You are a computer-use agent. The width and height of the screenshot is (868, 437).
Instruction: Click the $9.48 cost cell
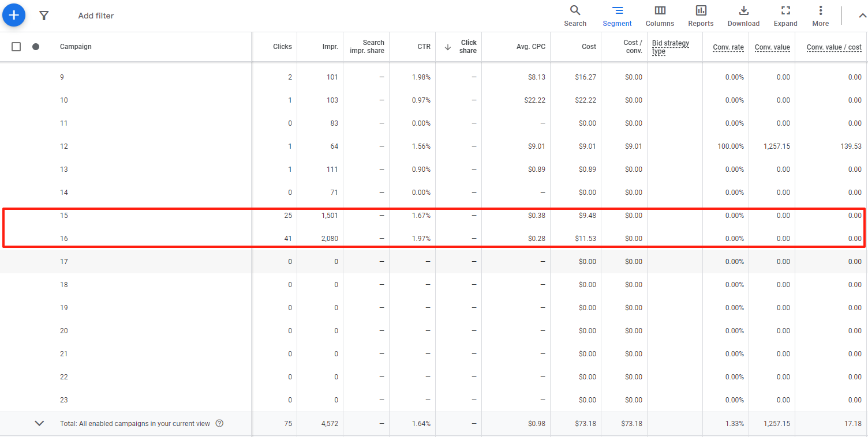tap(588, 216)
